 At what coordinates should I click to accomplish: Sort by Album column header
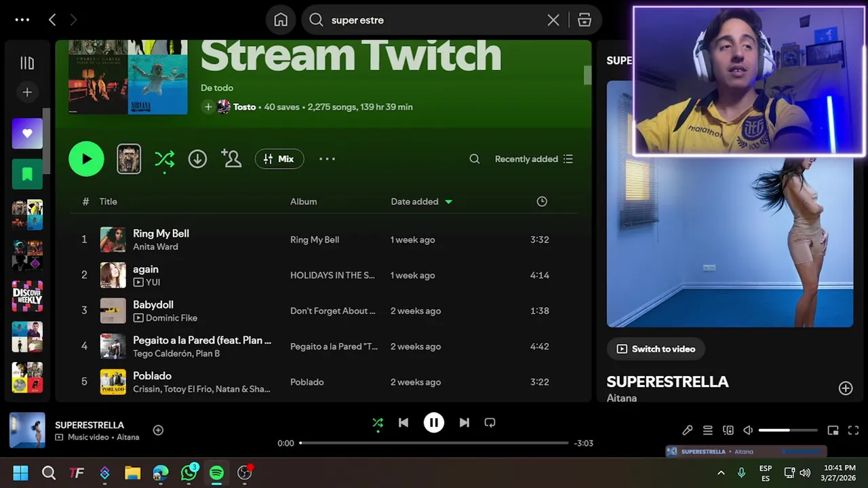pyautogui.click(x=303, y=201)
